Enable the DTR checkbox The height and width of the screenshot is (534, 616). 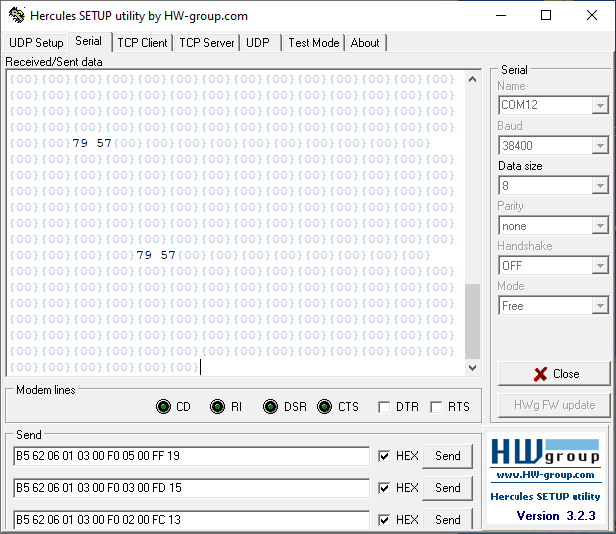384,407
